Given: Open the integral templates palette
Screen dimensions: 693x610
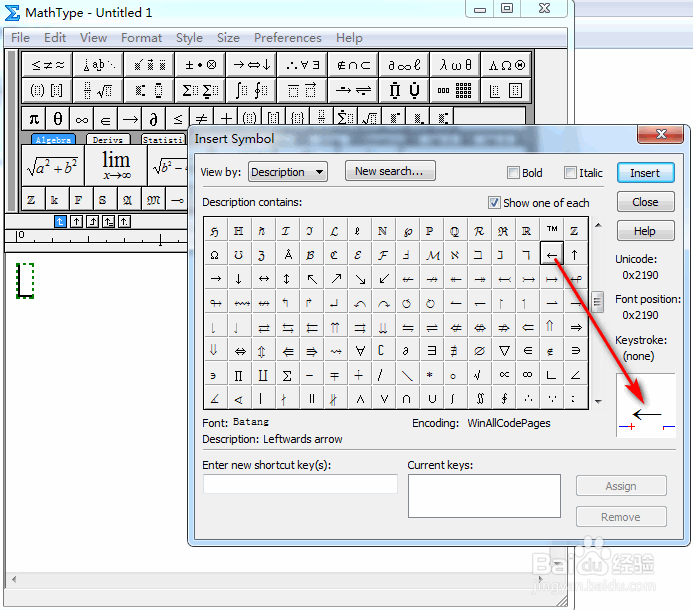Looking at the screenshot, I should tap(251, 91).
